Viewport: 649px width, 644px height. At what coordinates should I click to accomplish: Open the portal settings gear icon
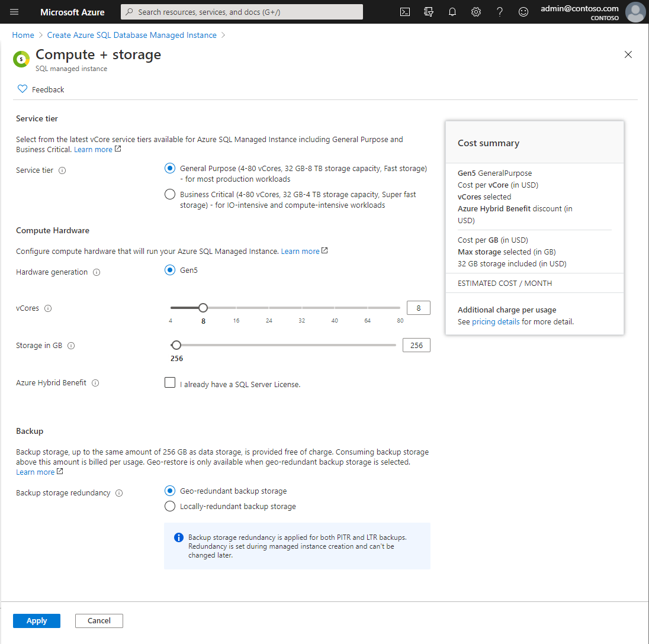475,12
